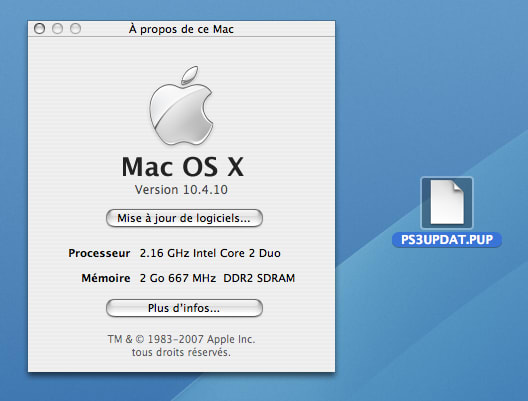Open Plus d'infos for system details
This screenshot has width=528, height=401.
tap(184, 308)
